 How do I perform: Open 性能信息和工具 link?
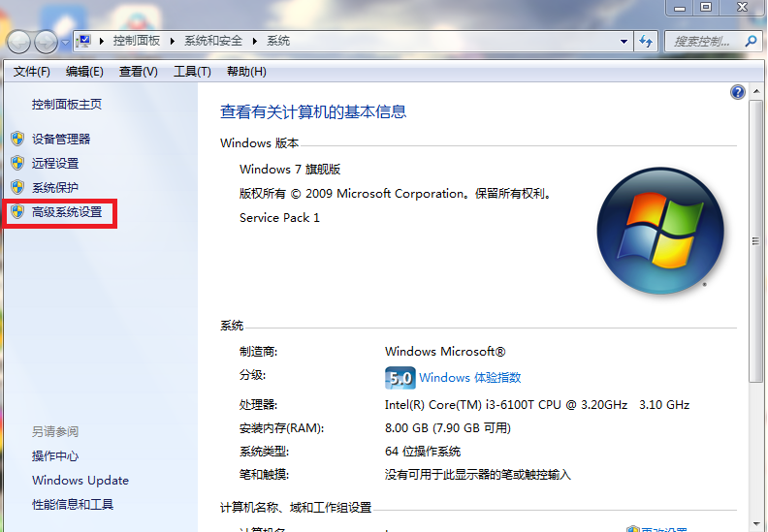(73, 504)
